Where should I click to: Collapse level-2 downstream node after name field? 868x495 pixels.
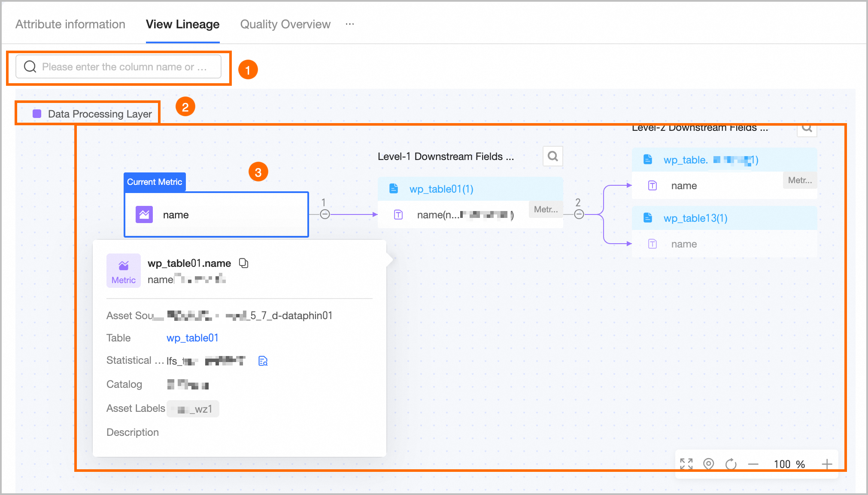pyautogui.click(x=579, y=214)
